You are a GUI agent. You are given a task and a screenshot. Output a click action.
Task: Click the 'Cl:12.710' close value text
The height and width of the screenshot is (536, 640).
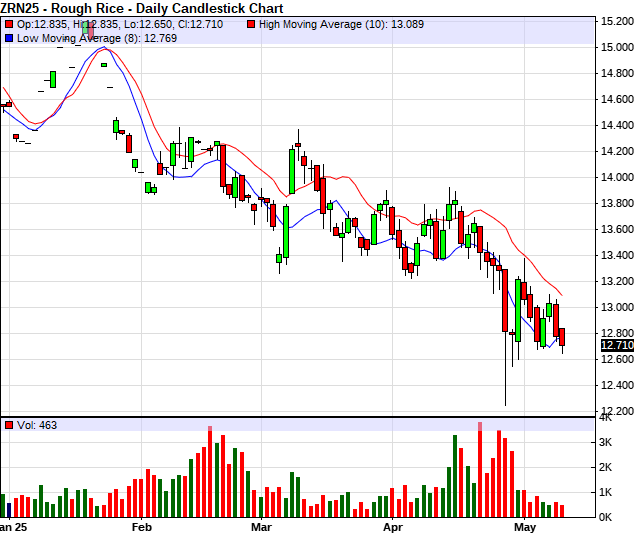pyautogui.click(x=200, y=24)
